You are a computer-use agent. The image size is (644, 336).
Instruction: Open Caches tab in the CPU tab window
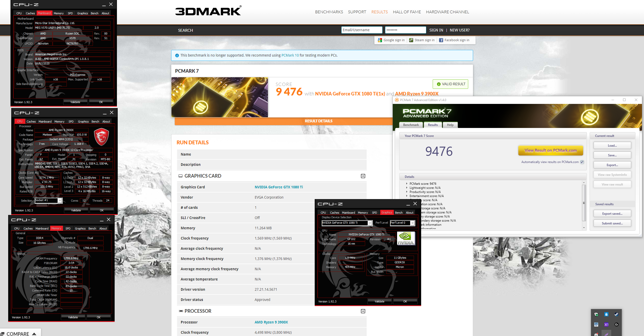pyautogui.click(x=31, y=122)
